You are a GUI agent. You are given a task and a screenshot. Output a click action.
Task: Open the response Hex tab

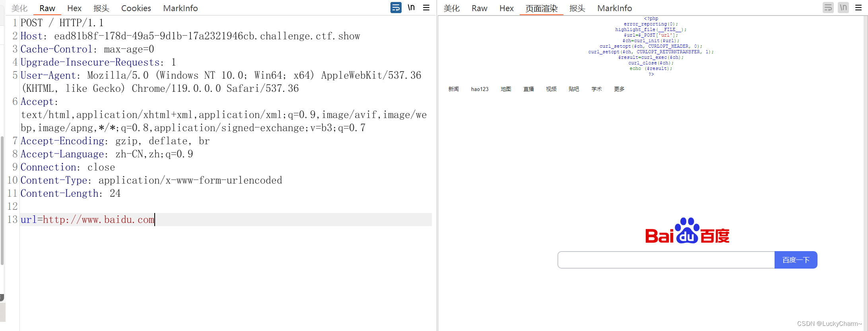point(507,8)
